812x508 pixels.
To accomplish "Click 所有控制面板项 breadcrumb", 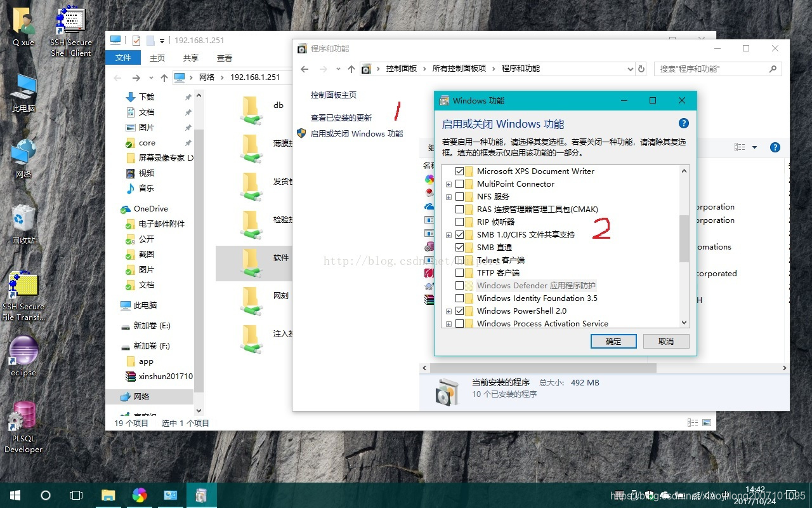I will point(459,69).
